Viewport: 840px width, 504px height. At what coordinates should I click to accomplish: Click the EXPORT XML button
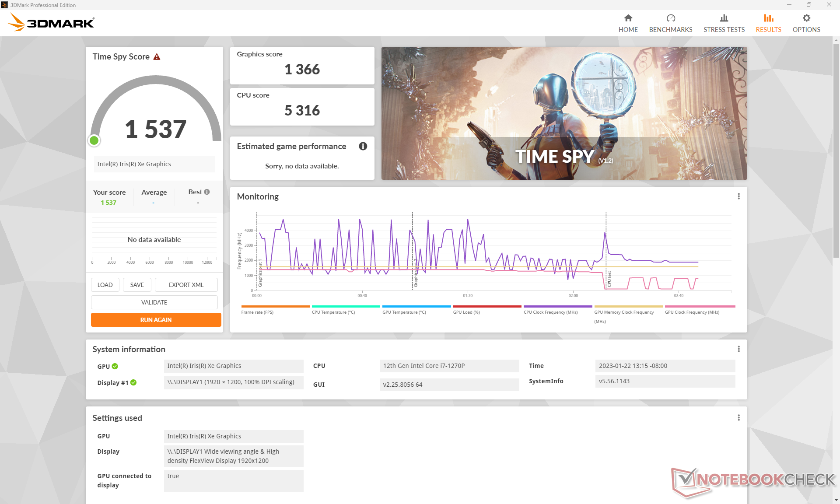pyautogui.click(x=186, y=285)
